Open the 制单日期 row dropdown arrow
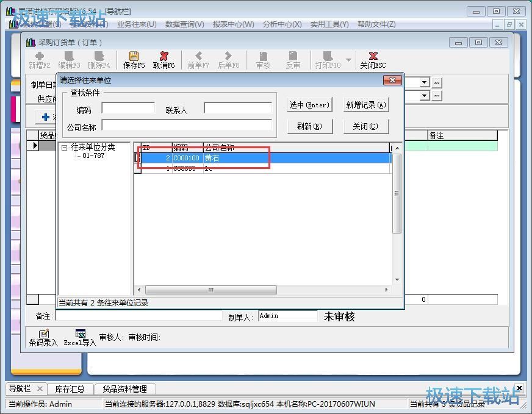The width and height of the screenshot is (532, 414). point(424,82)
